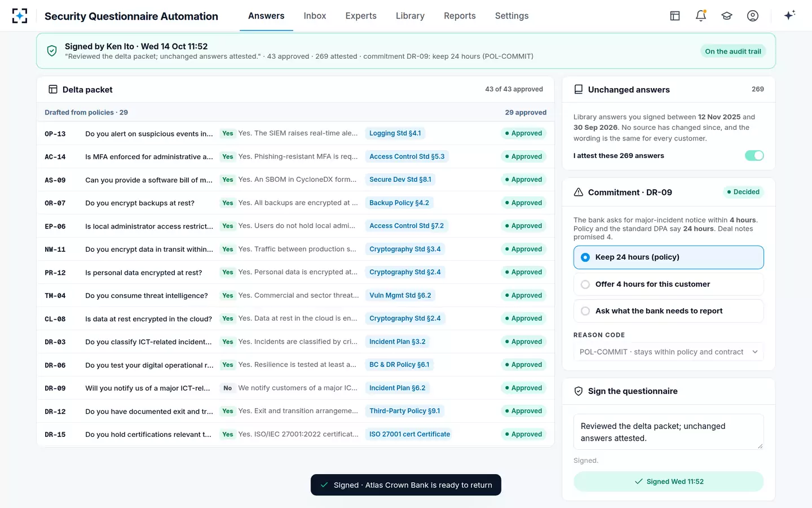Select Offer 4 hours for this customer

(x=669, y=284)
